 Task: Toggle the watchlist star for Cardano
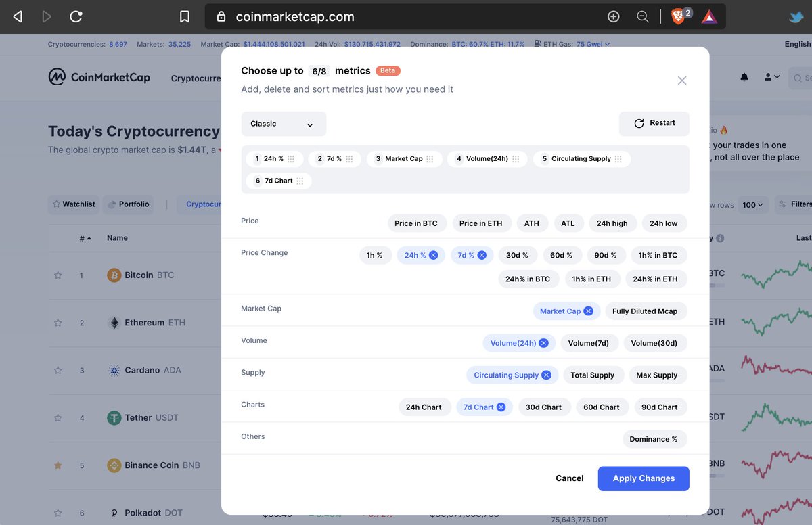(x=58, y=370)
